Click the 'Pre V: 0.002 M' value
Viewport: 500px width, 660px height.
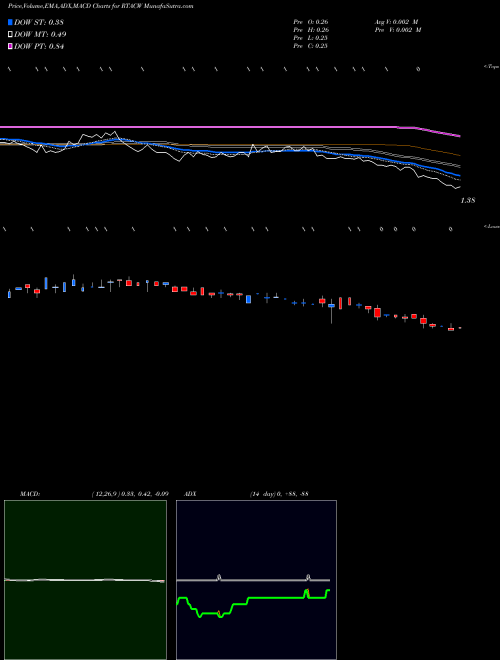click(x=398, y=30)
